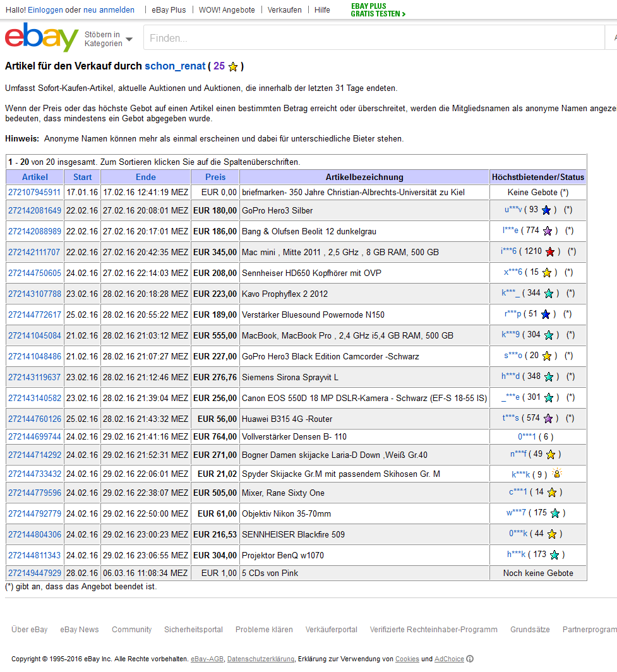Click the turquoise star of bidder h***k

pos(554,555)
